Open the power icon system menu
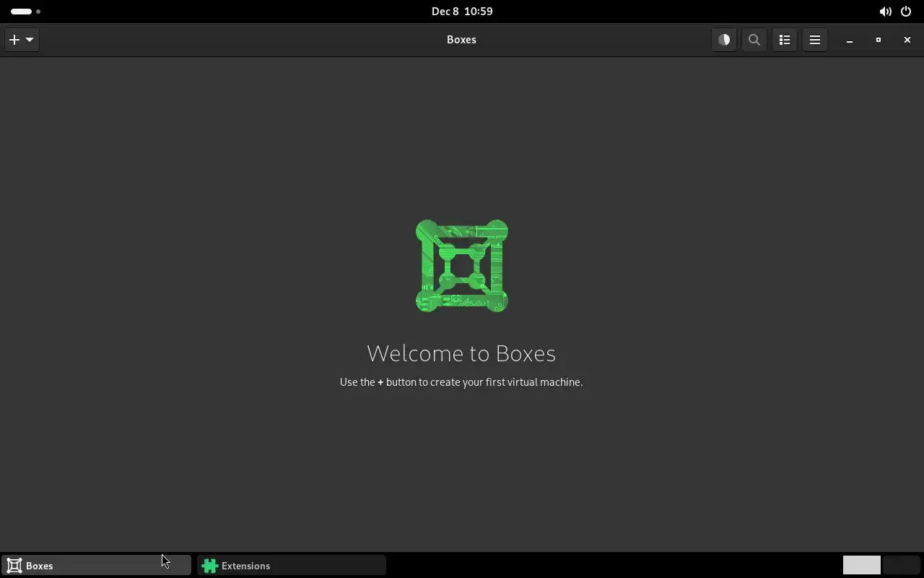The image size is (924, 578). [906, 12]
